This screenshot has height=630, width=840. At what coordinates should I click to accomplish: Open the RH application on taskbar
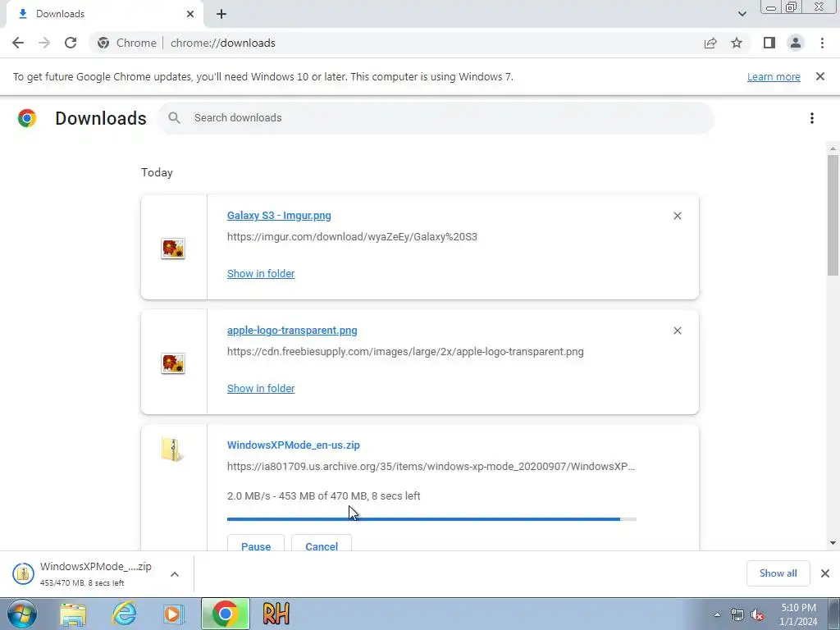pyautogui.click(x=276, y=614)
